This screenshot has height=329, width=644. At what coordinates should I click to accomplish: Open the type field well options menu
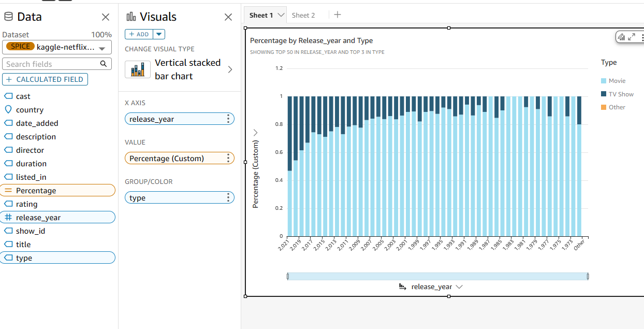pos(228,198)
